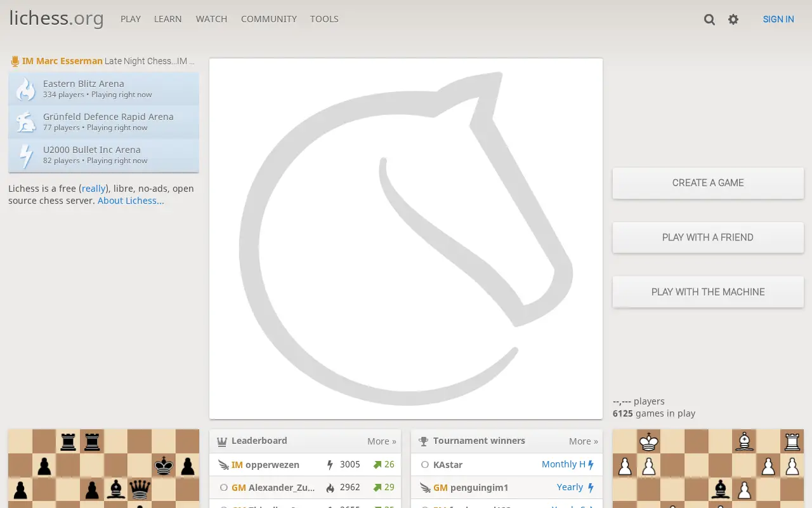This screenshot has width=812, height=508.
Task: Open the search magnifier icon
Action: click(709, 20)
